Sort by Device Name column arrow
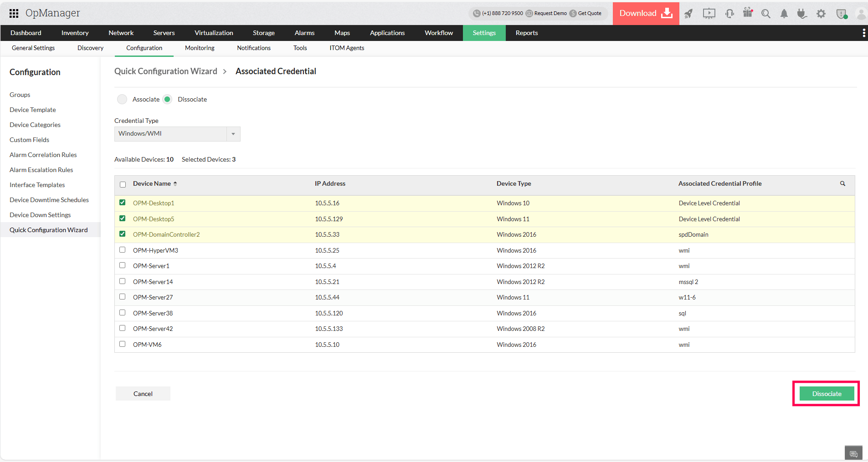Screen dimensions: 868x462 pyautogui.click(x=175, y=183)
